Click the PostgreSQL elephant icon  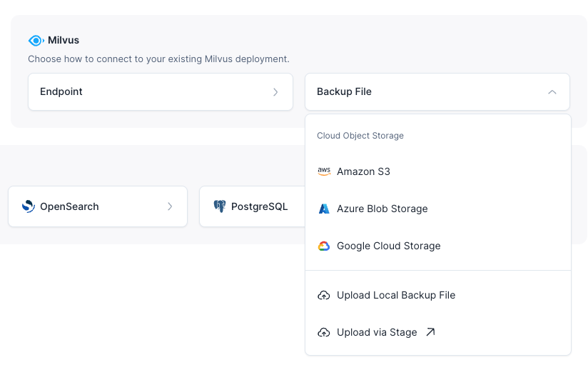point(220,206)
